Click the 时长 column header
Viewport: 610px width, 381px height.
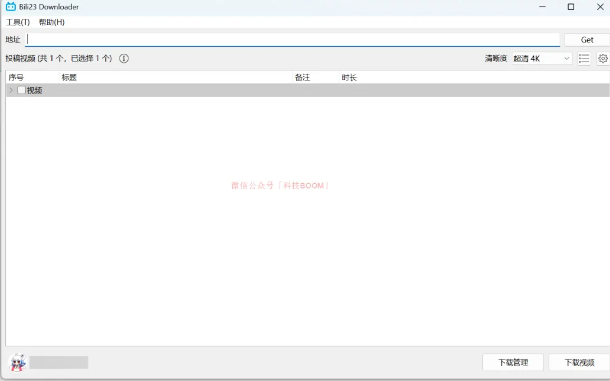click(349, 77)
